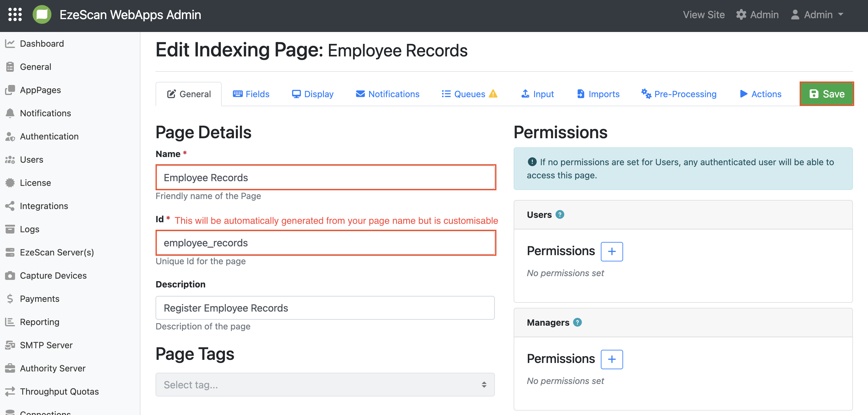Open the Notifications tab
This screenshot has height=415, width=868.
388,94
